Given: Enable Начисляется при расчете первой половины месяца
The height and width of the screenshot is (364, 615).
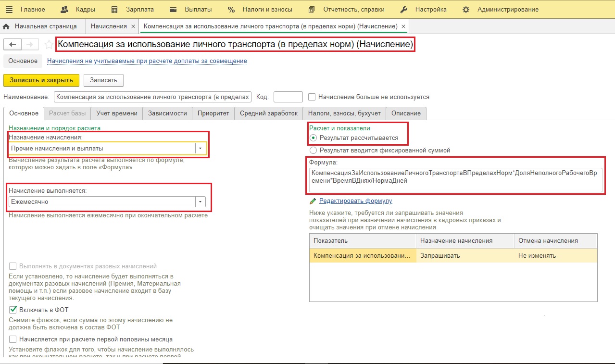Looking at the screenshot, I should pos(13,339).
